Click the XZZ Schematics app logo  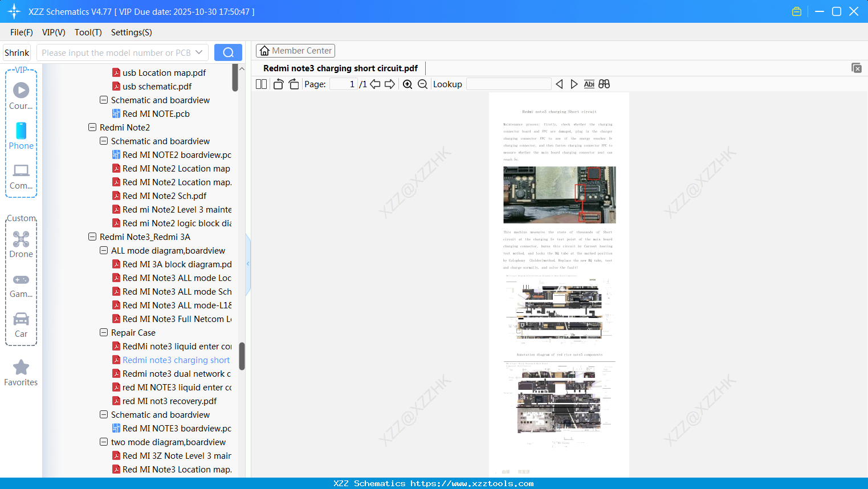[x=14, y=11]
